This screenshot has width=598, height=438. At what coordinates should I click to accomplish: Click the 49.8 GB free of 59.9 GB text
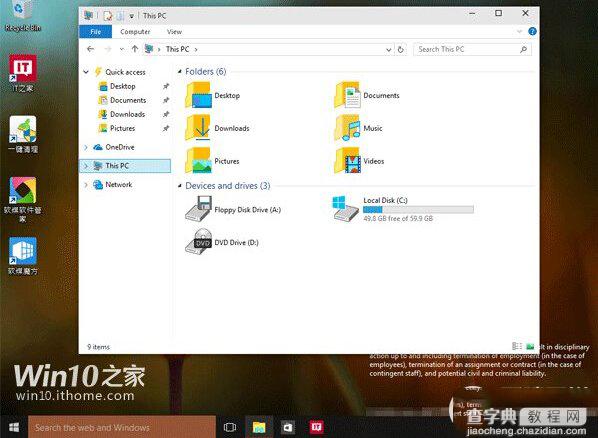398,219
